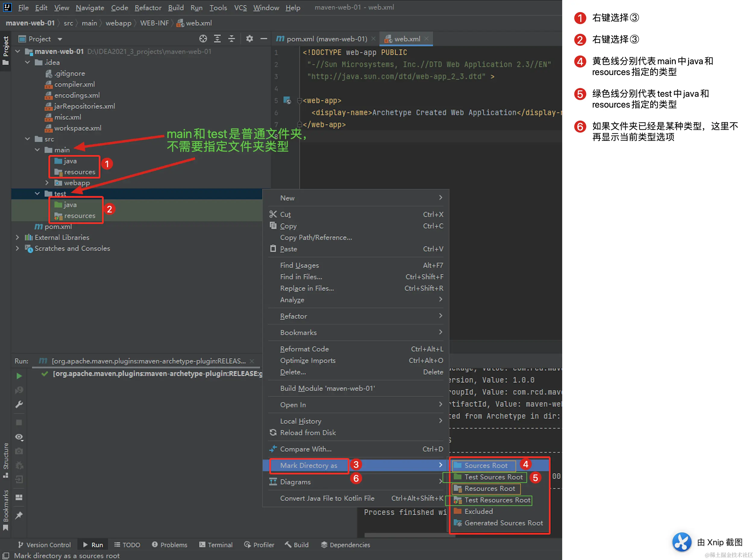Select Sources Root in the submenu
The width and height of the screenshot is (755, 560).
[x=486, y=465]
